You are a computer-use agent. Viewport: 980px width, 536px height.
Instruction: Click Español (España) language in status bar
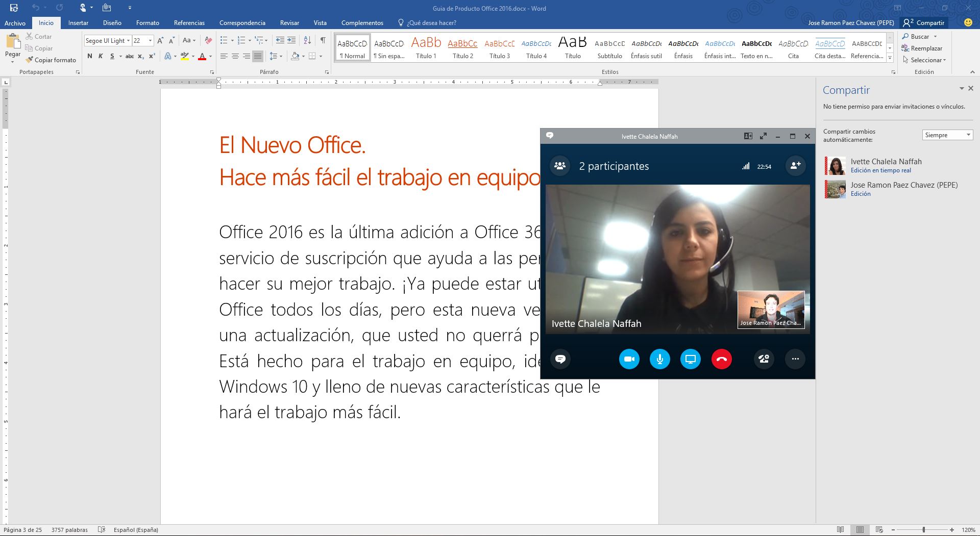coord(136,530)
